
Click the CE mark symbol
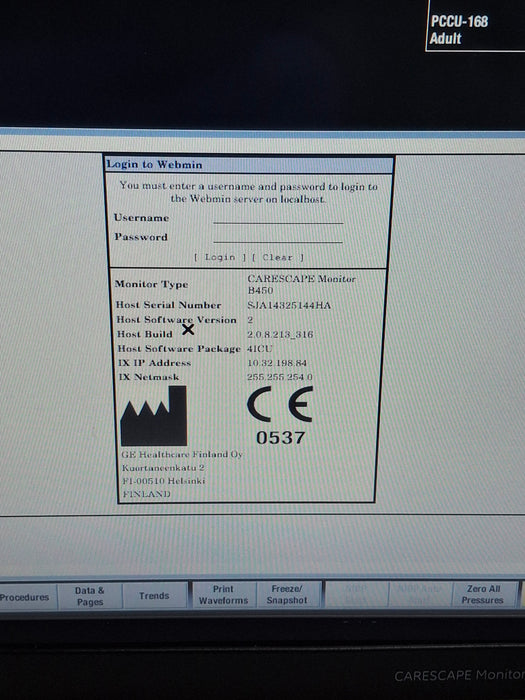pos(280,404)
